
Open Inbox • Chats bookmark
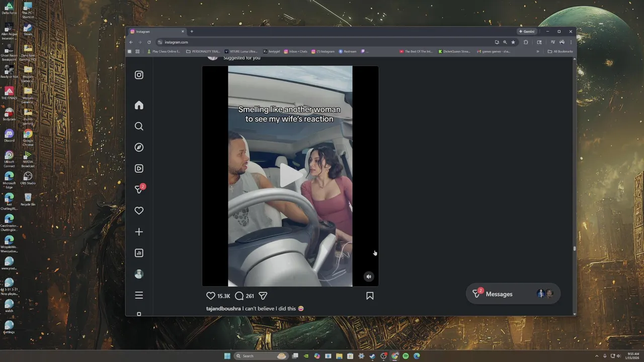pyautogui.click(x=295, y=51)
